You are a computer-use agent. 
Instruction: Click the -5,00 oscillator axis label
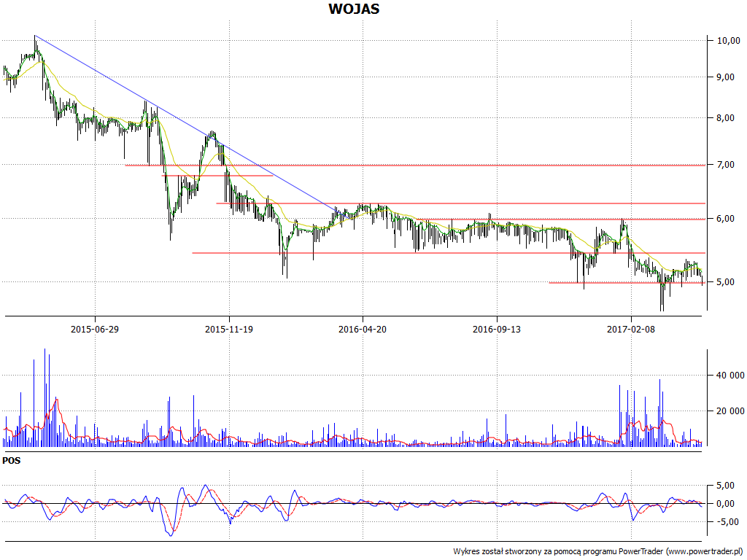point(729,522)
